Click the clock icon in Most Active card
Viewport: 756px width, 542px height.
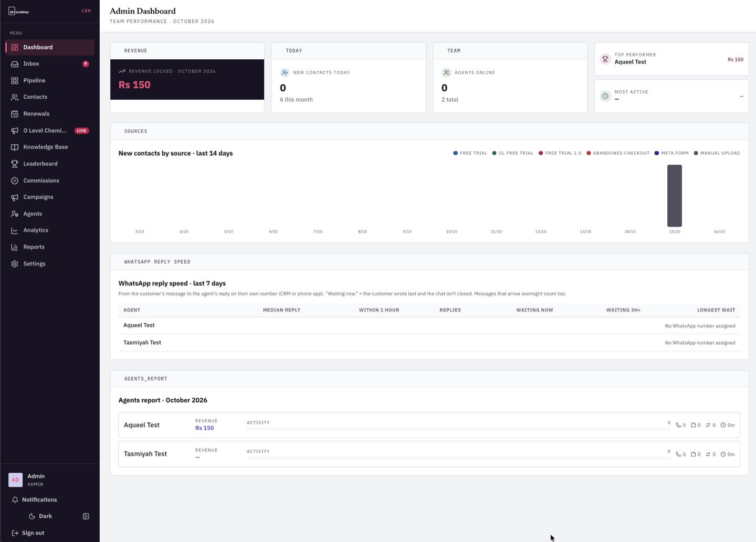(x=605, y=96)
